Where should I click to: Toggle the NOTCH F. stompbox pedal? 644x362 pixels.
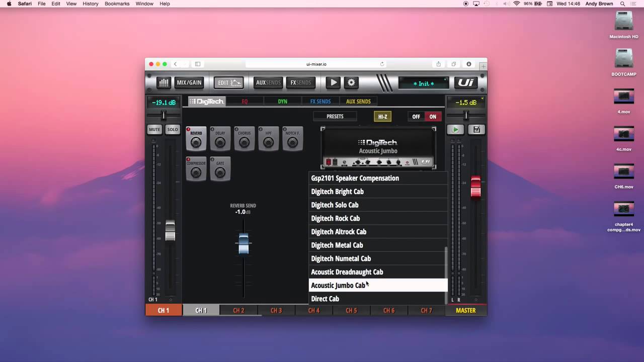coord(292,139)
